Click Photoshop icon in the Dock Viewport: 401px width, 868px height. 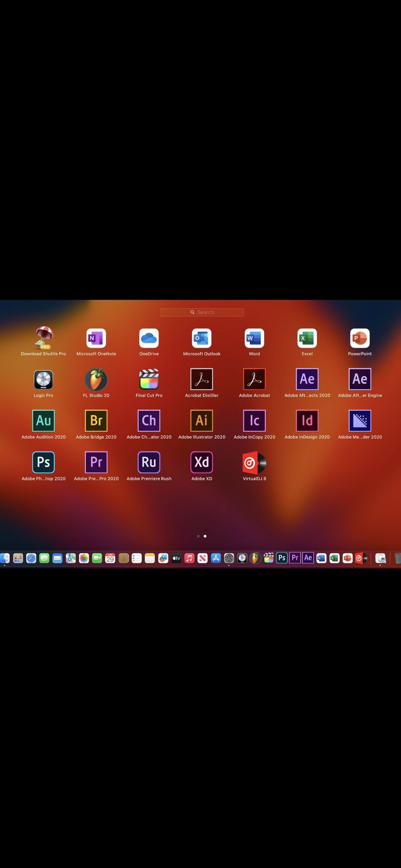[282, 558]
